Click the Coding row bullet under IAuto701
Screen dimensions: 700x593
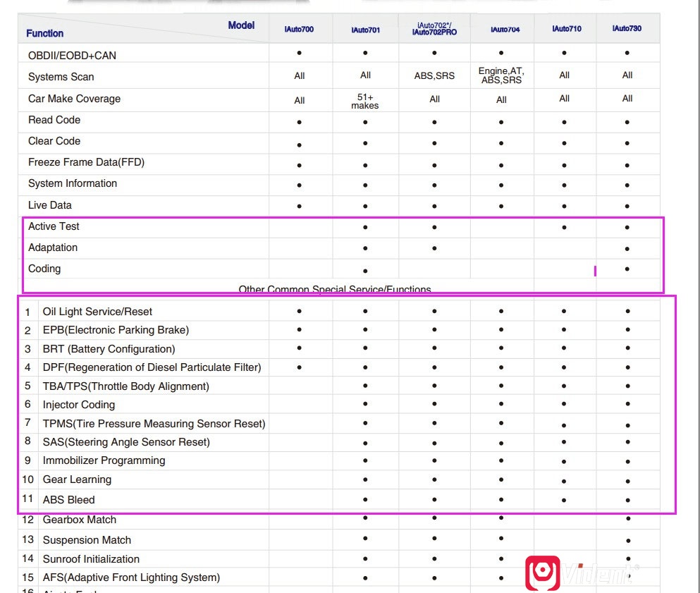tap(365, 271)
